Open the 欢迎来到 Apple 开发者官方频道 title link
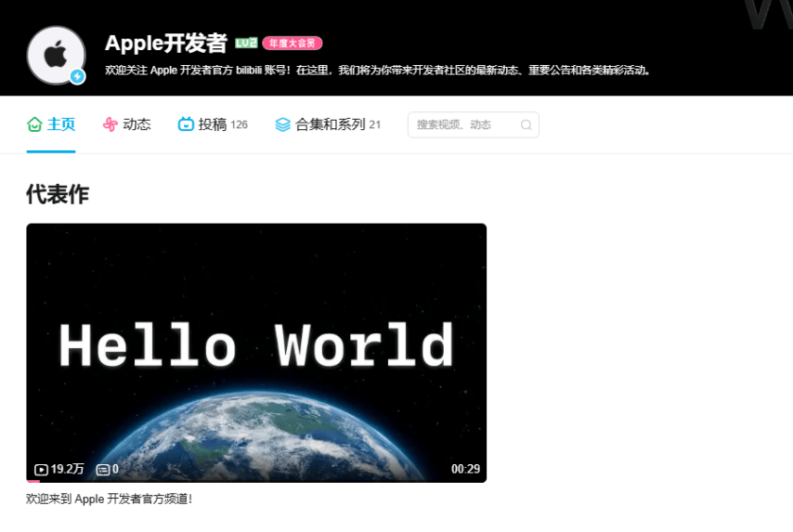 pos(110,499)
